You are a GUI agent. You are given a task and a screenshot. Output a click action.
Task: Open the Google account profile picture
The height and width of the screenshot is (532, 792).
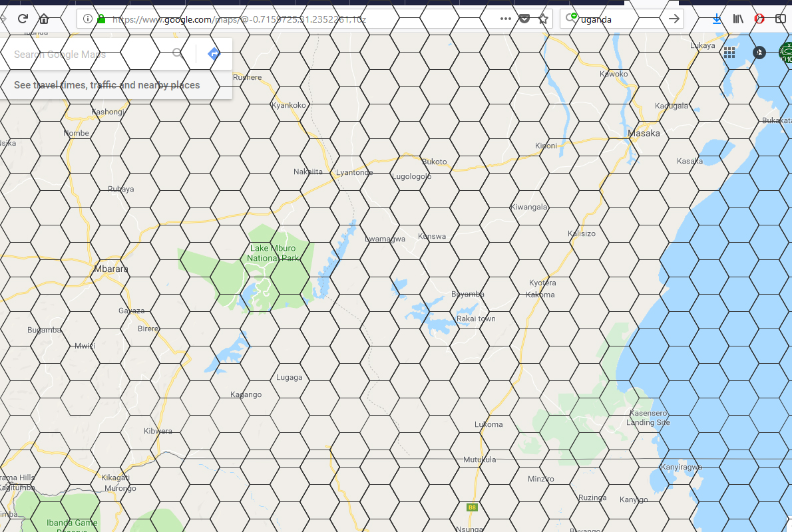point(786,53)
